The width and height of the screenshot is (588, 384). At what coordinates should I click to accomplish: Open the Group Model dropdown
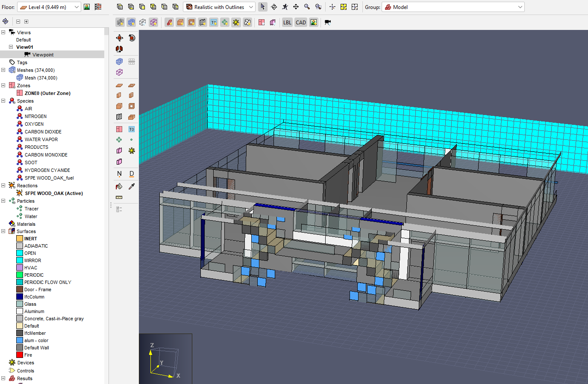(453, 7)
